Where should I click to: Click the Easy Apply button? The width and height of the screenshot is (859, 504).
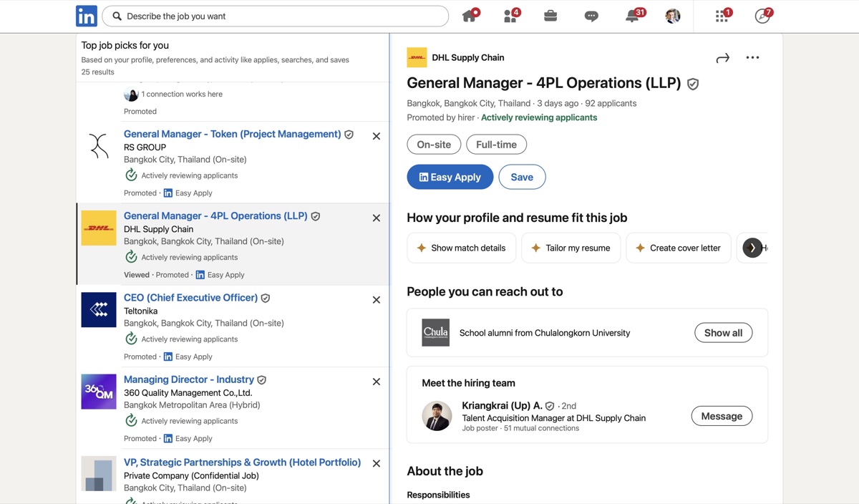450,177
